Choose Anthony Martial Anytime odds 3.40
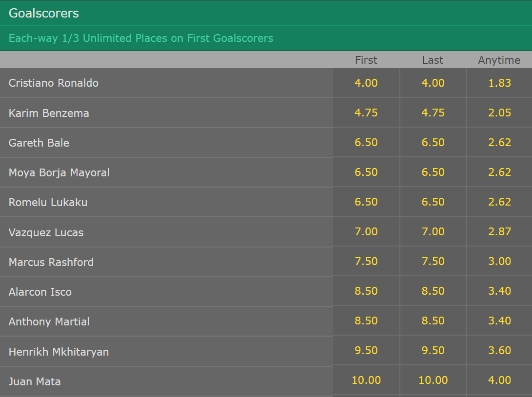The height and width of the screenshot is (397, 532). (x=499, y=321)
